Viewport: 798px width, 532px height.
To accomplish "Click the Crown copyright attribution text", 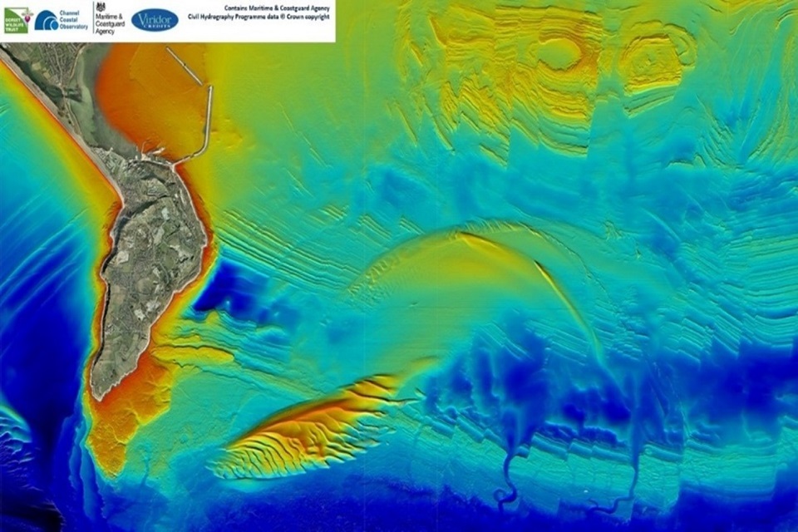I will coord(259,12).
